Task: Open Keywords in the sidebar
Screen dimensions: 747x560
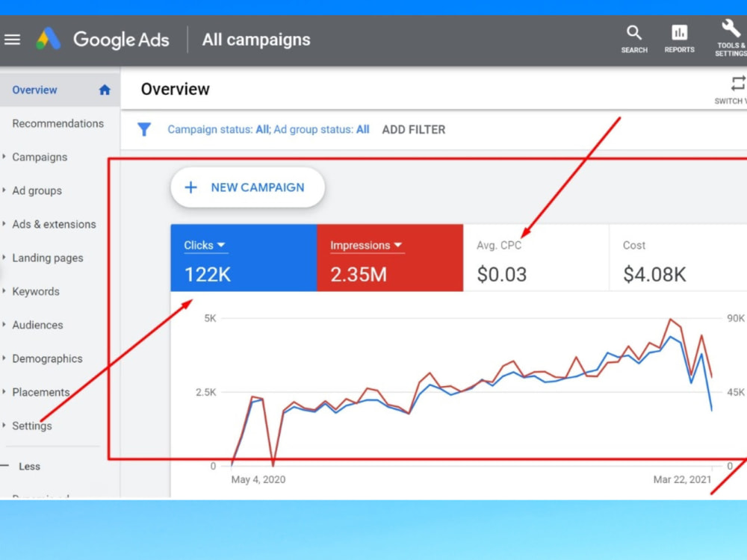Action: pyautogui.click(x=36, y=291)
